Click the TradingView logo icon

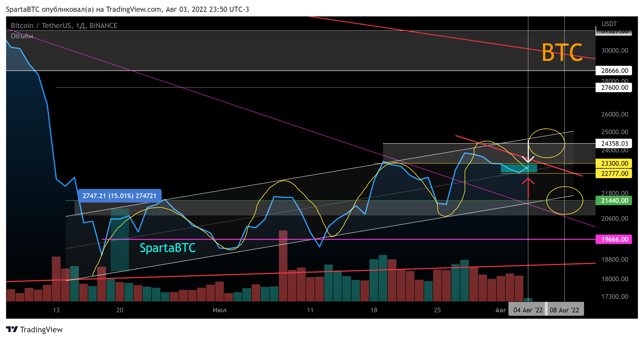pyautogui.click(x=12, y=329)
